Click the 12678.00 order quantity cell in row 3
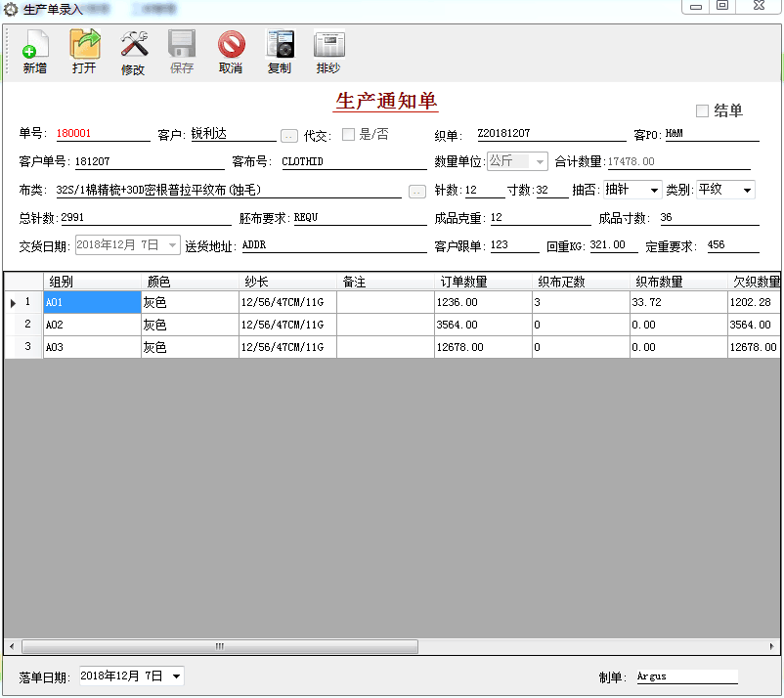Image resolution: width=784 pixels, height=698 pixels. [x=483, y=347]
